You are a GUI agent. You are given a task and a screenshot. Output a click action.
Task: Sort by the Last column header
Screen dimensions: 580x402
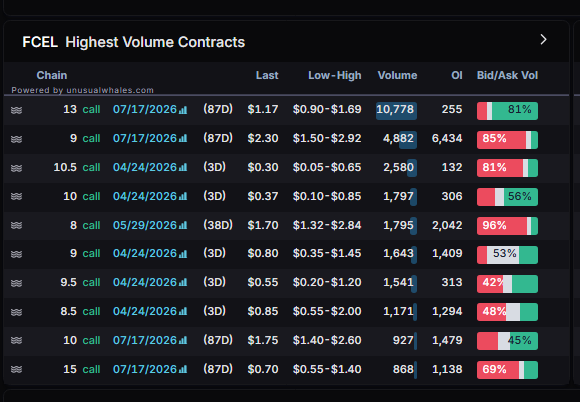(267, 75)
